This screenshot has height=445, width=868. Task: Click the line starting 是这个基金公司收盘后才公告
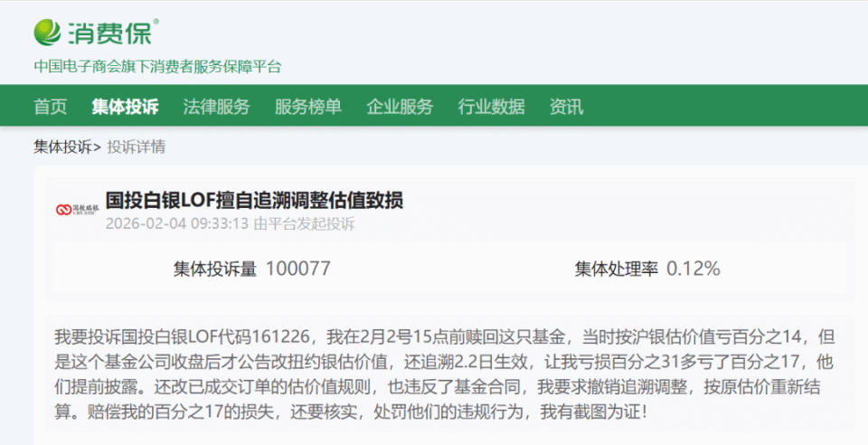point(443,362)
